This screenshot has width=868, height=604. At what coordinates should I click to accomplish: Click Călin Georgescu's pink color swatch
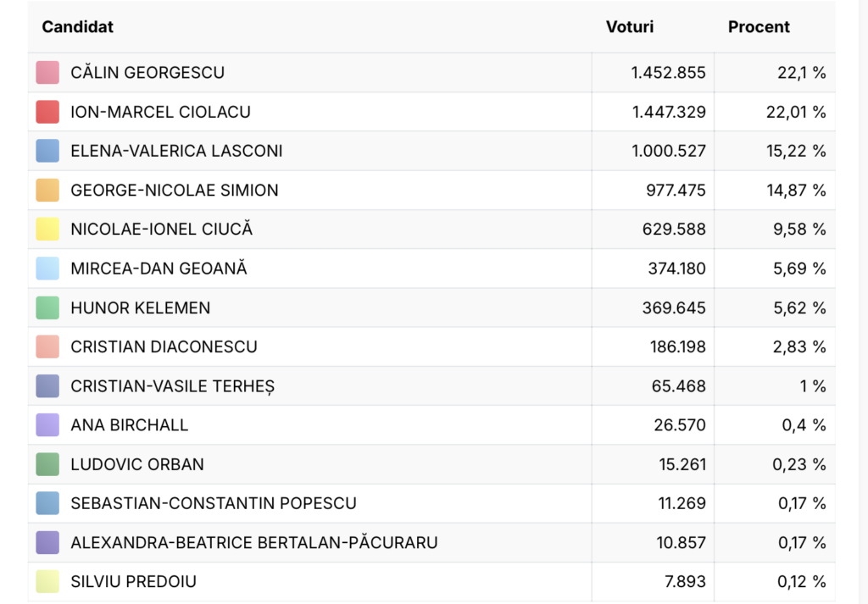(47, 73)
